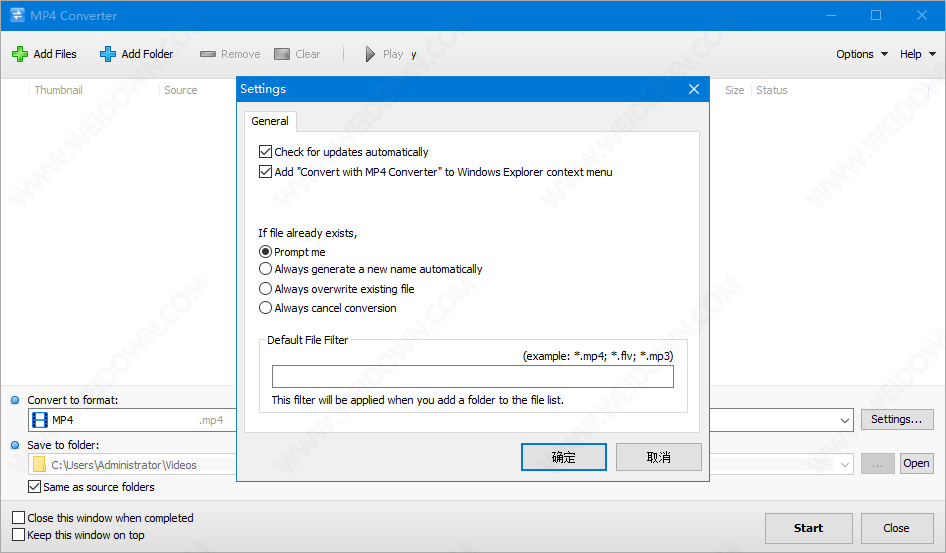The image size is (946, 553).
Task: Toggle Explorer context menu integration checkbox
Action: coord(265,171)
